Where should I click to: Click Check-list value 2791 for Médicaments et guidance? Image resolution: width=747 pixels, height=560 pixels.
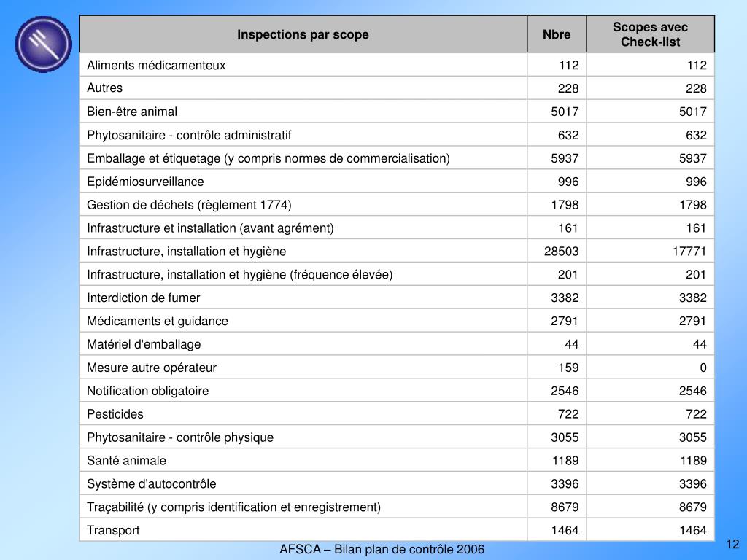click(693, 321)
